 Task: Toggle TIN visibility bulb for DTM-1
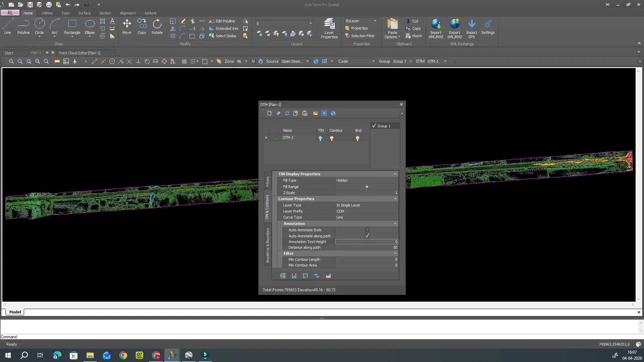320,138
